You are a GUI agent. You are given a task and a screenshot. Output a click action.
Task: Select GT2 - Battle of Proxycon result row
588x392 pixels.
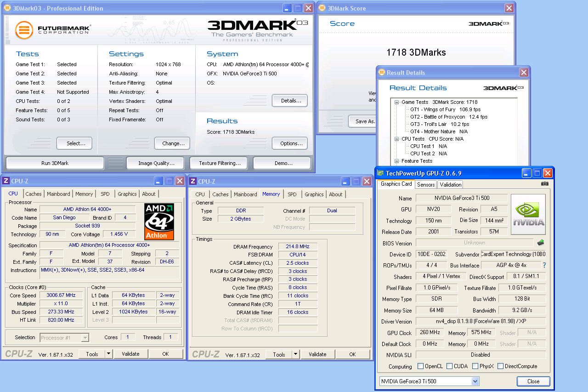[x=449, y=117]
